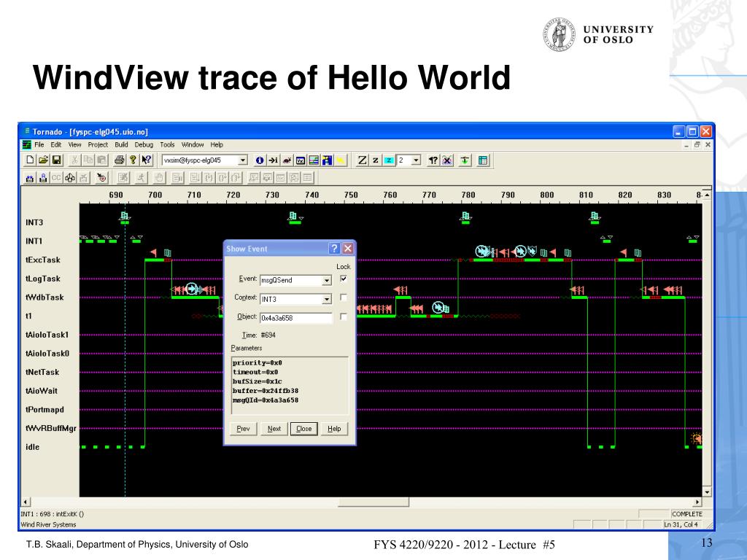
Task: Open the zoom factor 2 dropdown
Action: click(416, 160)
